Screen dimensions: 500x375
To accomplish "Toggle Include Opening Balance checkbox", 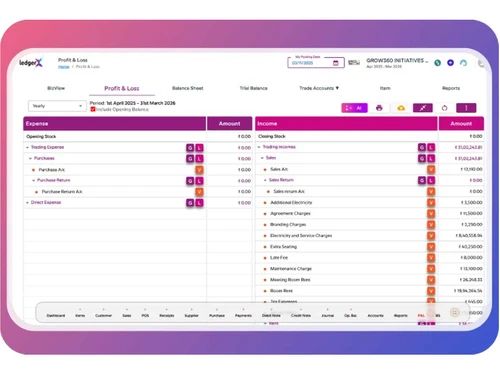I will 93,109.
